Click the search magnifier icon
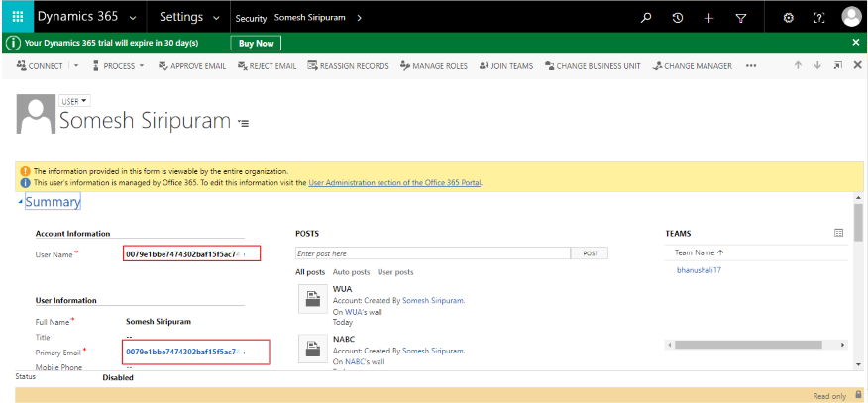The image size is (868, 403). pos(646,18)
